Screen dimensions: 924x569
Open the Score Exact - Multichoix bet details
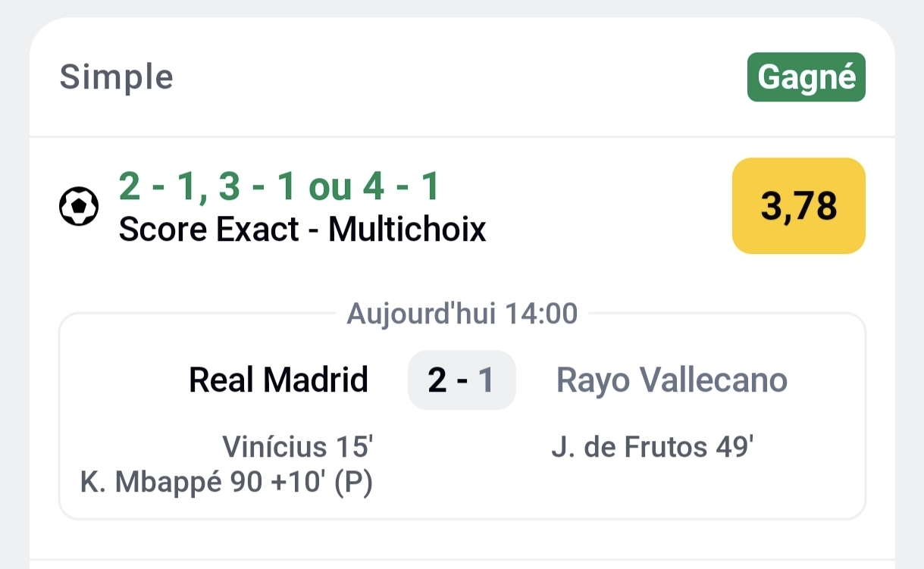point(302,229)
